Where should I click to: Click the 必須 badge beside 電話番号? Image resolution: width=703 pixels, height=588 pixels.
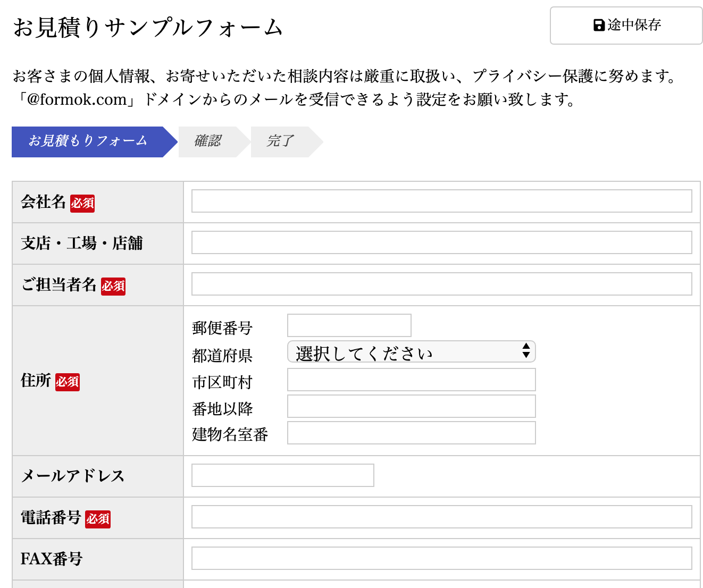[98, 519]
